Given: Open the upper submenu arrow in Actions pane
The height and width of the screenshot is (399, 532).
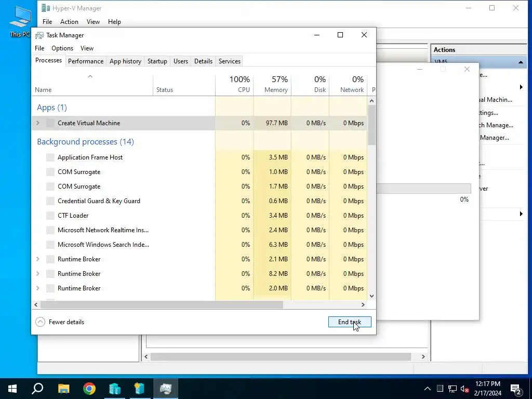Looking at the screenshot, I should [x=521, y=87].
